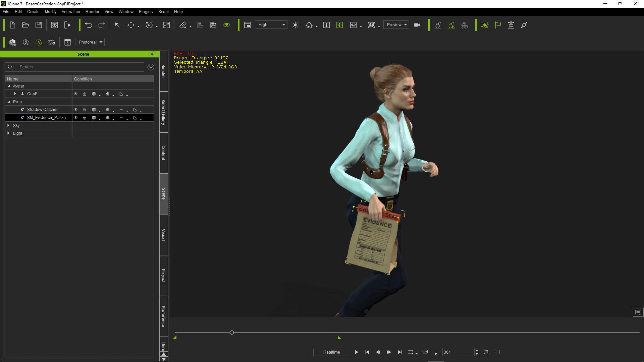Expand the CopF avatar node
This screenshot has height=362, width=644.
pos(15,94)
